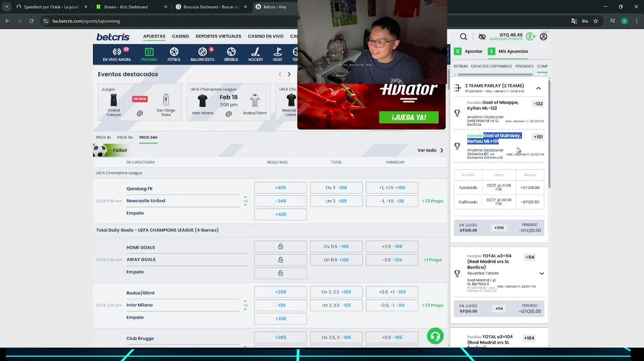Screen dimensions: 644x361
Task: Open the Casino menu item
Action: click(180, 36)
